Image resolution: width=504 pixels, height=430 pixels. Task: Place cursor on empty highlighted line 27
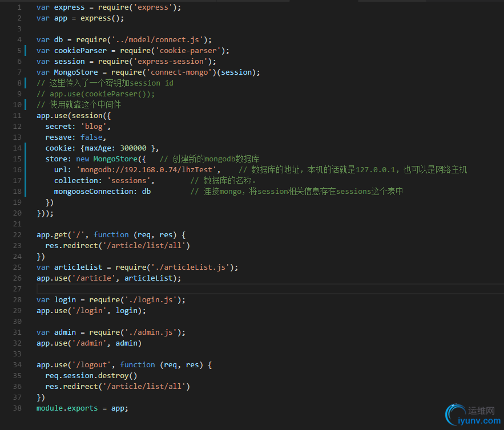[270, 289]
